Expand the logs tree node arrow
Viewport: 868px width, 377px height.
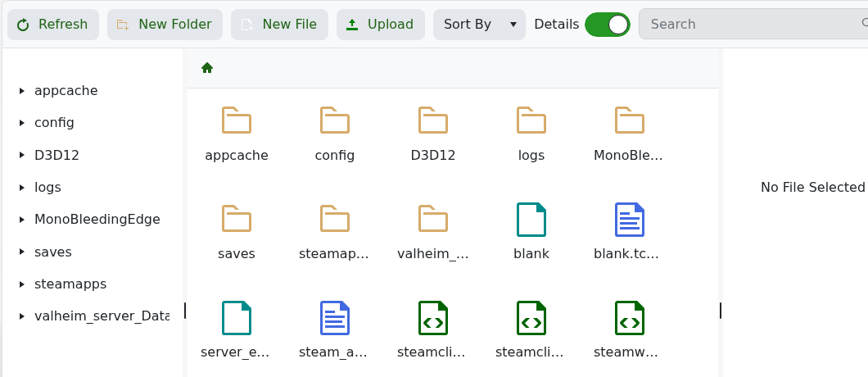pyautogui.click(x=21, y=188)
